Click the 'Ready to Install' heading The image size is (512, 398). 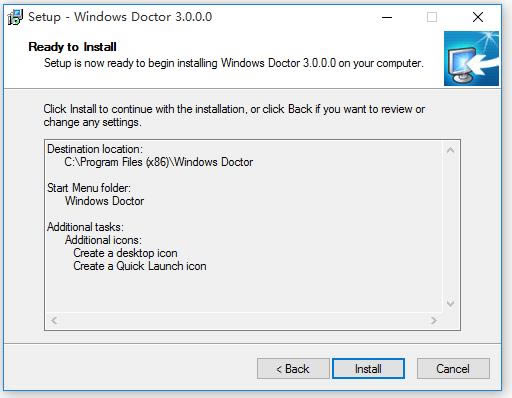[x=72, y=47]
